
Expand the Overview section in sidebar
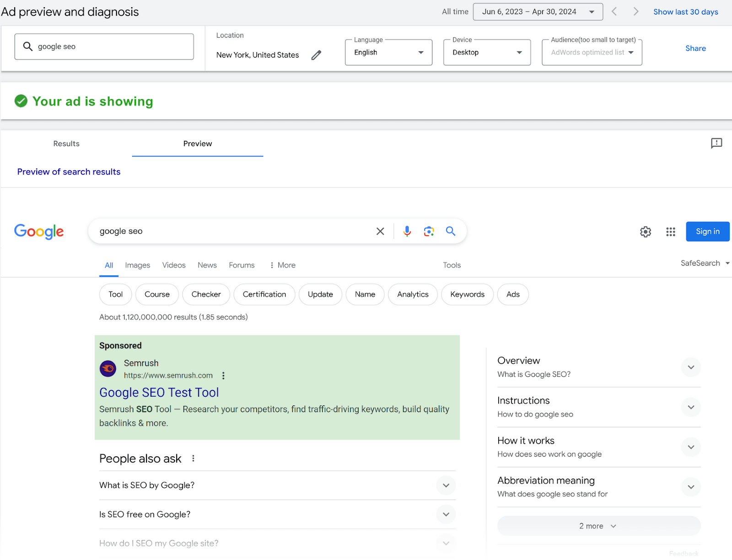tap(691, 367)
